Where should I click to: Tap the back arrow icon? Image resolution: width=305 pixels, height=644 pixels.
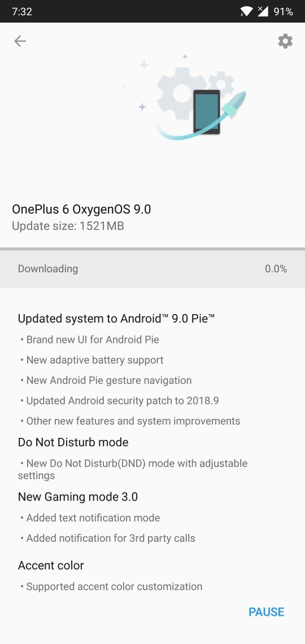coord(20,41)
